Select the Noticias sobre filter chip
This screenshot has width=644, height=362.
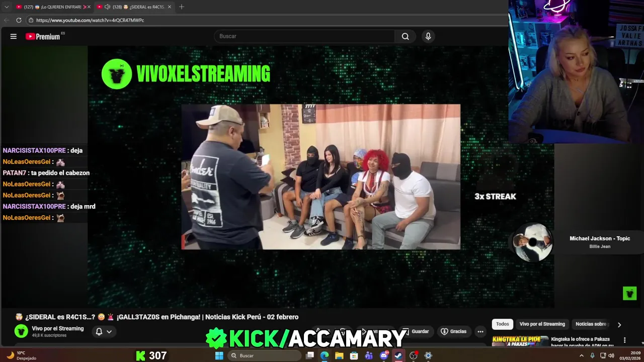click(x=591, y=324)
